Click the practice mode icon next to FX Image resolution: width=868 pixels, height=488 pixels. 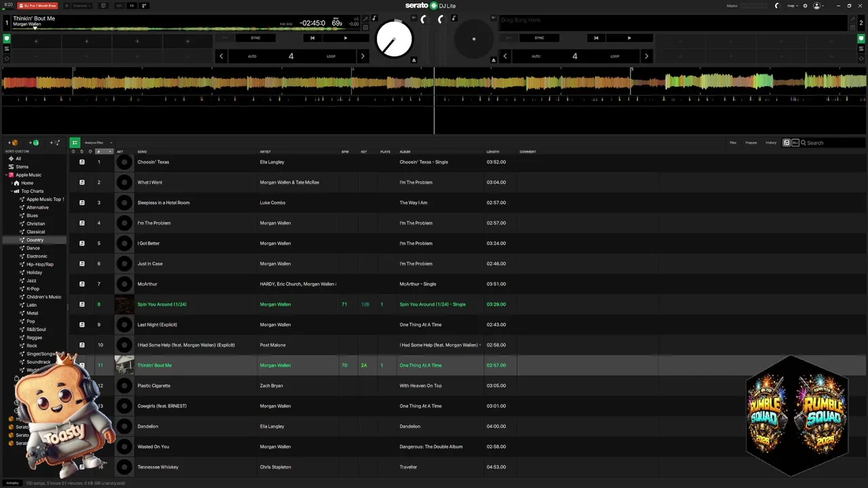(x=144, y=6)
